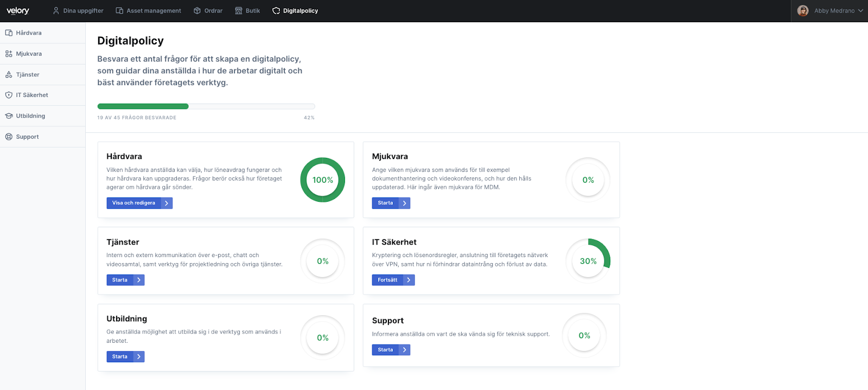Click the Tjänster card title

pos(123,242)
